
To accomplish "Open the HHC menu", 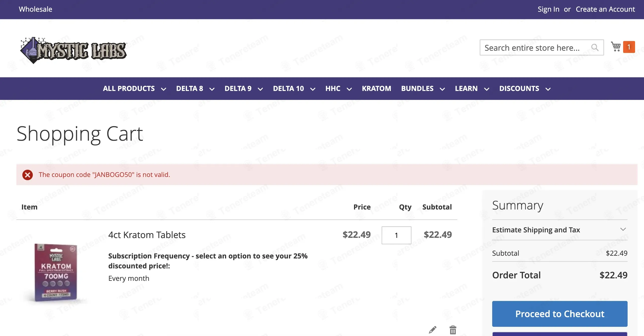I will [x=333, y=88].
